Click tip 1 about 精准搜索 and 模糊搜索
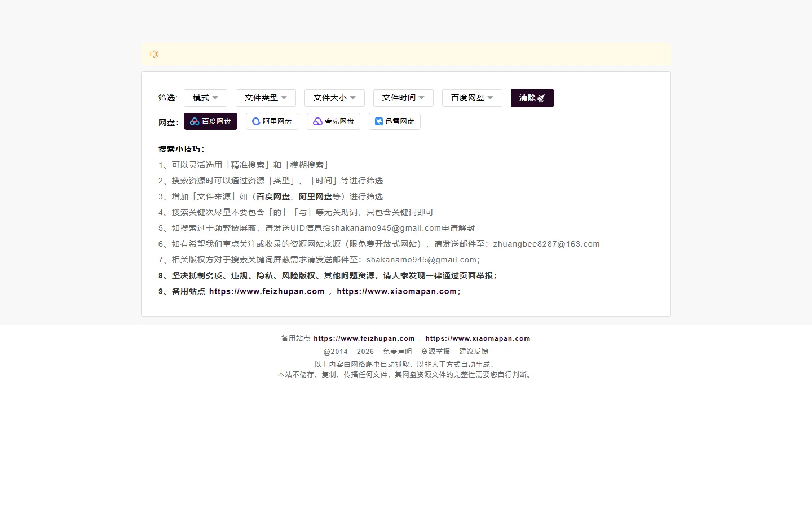 [x=244, y=165]
